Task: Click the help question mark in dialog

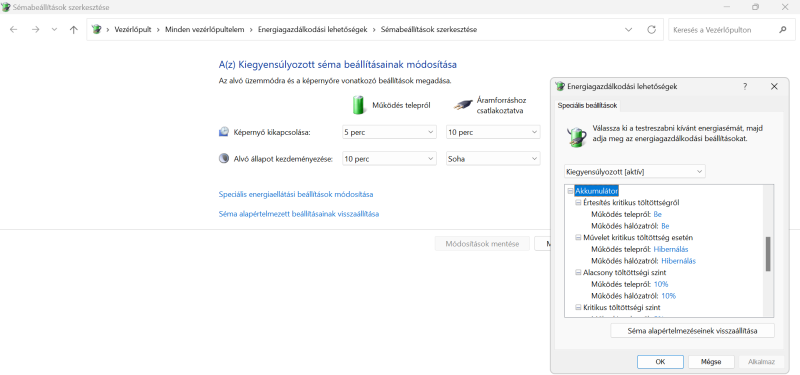Action: click(x=745, y=87)
